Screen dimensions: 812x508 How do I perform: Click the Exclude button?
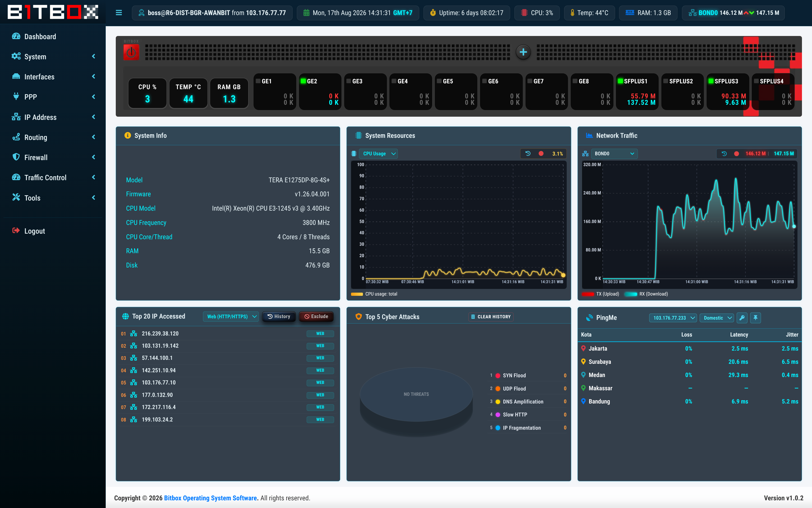click(x=316, y=316)
